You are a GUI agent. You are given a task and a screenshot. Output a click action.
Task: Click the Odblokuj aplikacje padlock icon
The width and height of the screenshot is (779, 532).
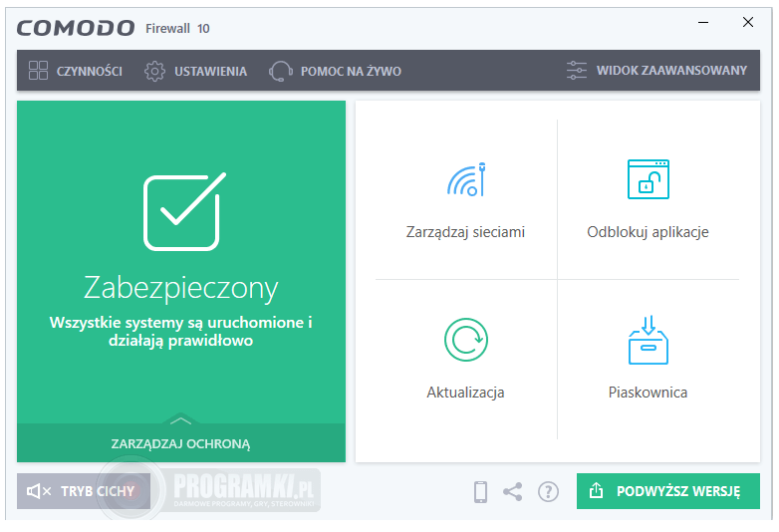click(649, 179)
